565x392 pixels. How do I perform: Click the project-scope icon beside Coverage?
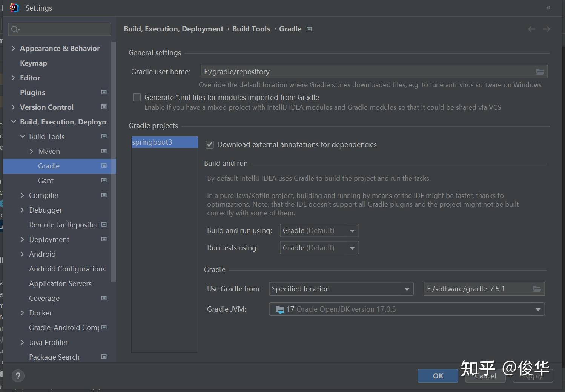[x=104, y=298]
